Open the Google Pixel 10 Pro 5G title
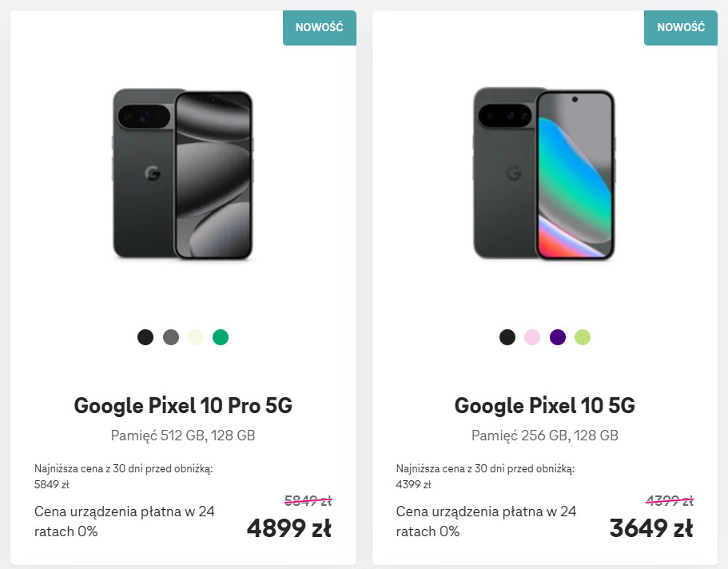728x569 pixels. (183, 406)
